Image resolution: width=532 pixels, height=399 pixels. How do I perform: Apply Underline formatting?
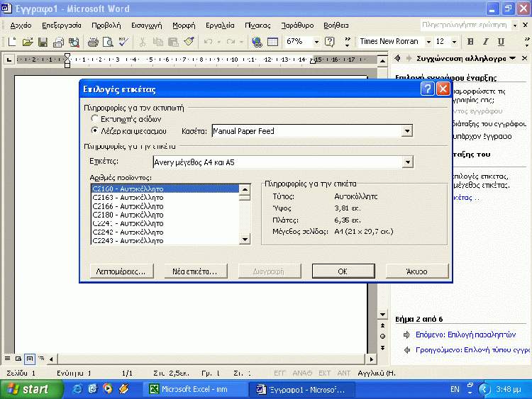point(501,42)
